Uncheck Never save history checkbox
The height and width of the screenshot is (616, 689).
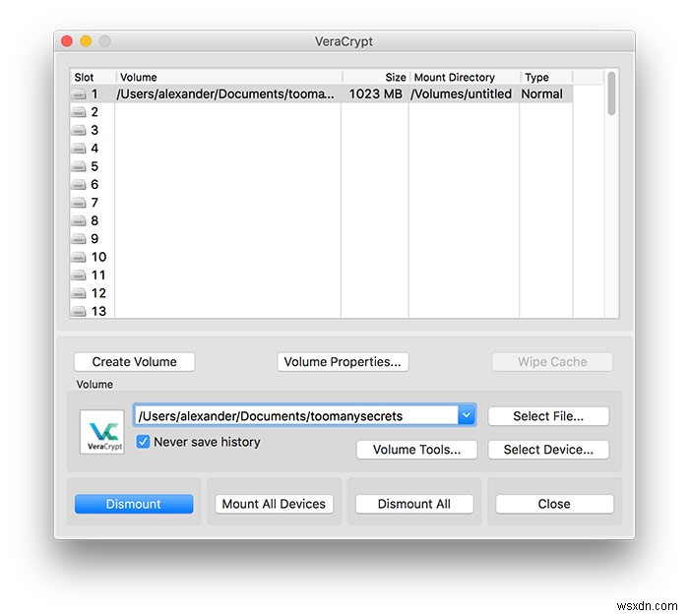coord(143,442)
